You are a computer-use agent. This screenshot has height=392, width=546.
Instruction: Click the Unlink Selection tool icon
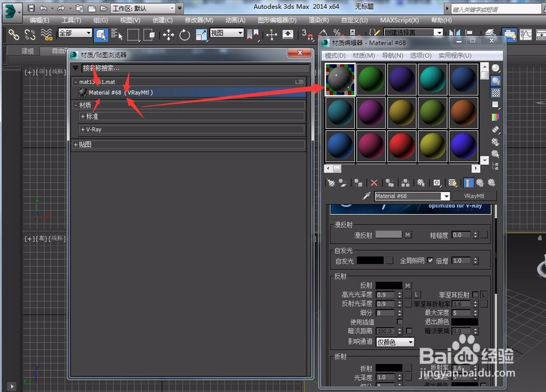[30, 35]
